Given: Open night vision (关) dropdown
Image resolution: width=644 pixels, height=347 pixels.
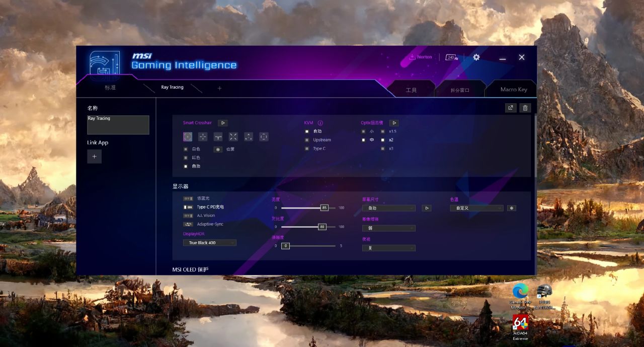Looking at the screenshot, I should pos(389,248).
